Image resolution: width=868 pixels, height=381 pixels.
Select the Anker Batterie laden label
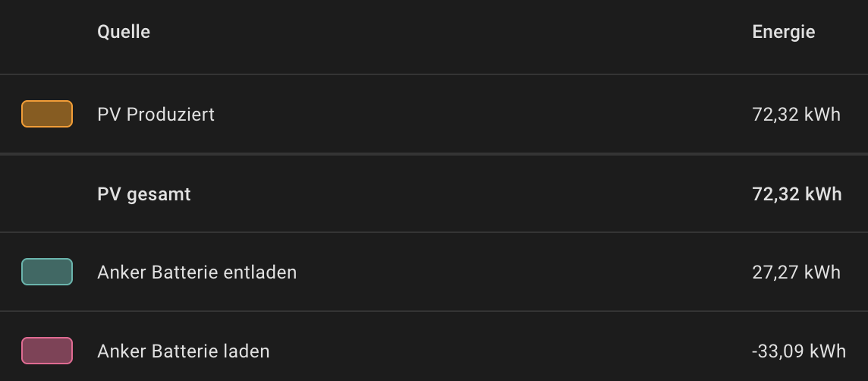[183, 351]
